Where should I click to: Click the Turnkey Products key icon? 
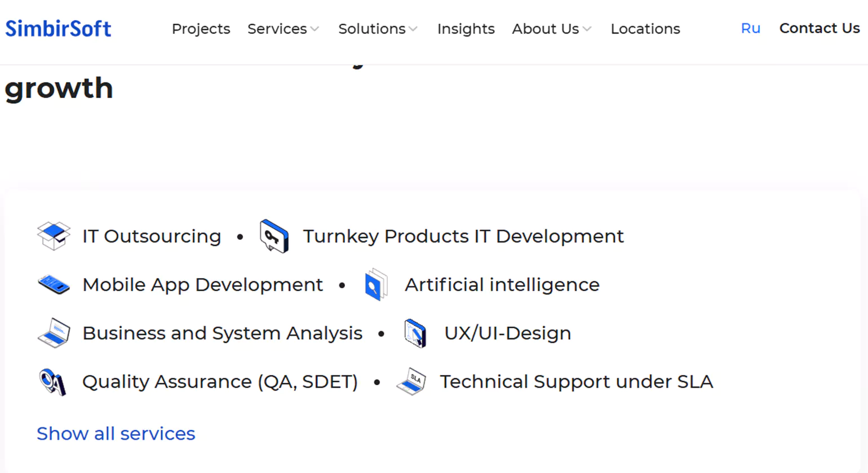click(274, 236)
